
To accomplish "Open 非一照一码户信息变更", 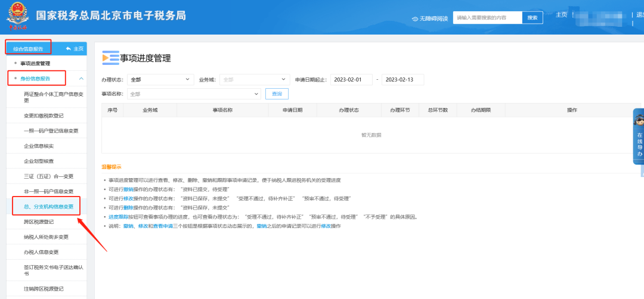I will (x=48, y=192).
